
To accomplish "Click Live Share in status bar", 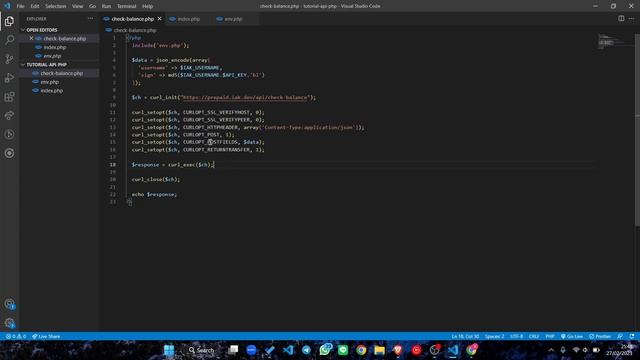I will point(46,336).
